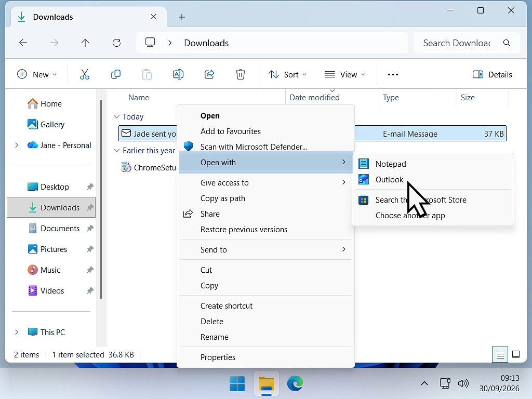Open Desktop in navigation pane
The width and height of the screenshot is (532, 399).
[x=51, y=187]
